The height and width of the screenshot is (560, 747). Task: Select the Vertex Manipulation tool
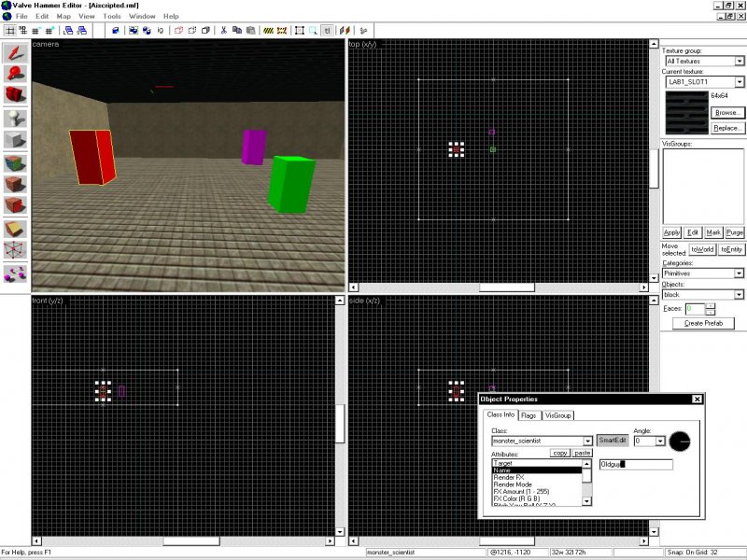point(16,250)
